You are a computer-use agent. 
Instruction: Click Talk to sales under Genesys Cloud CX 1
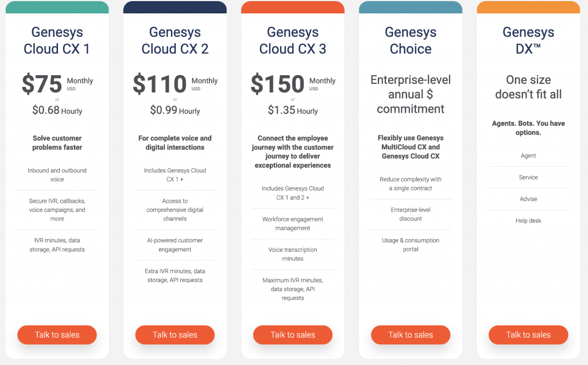click(x=57, y=335)
